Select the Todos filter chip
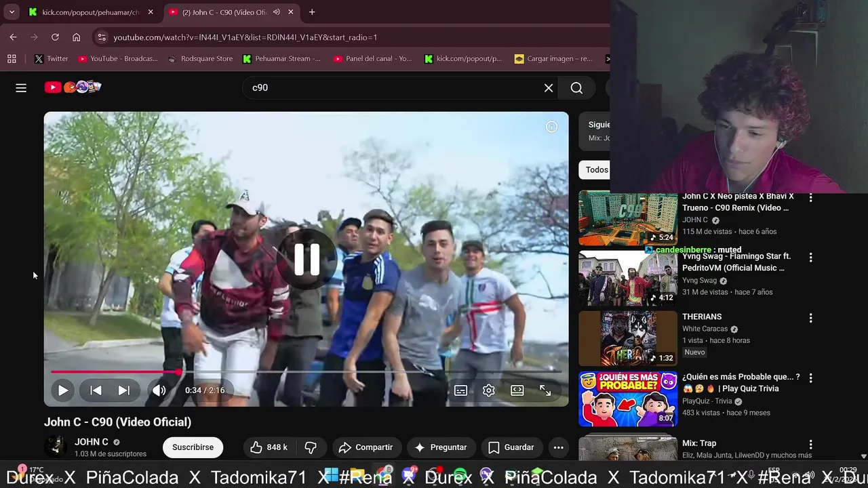 595,169
